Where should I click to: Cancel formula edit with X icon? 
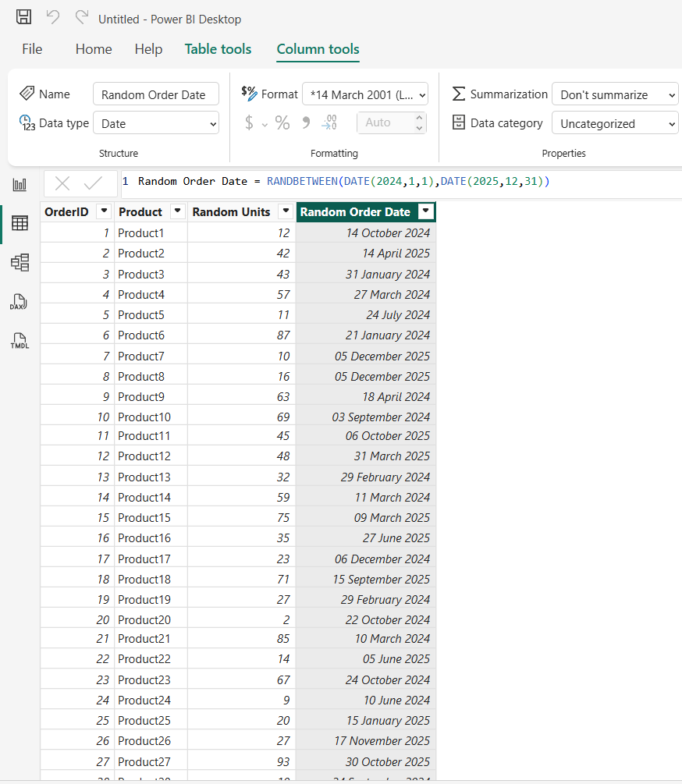pos(62,183)
